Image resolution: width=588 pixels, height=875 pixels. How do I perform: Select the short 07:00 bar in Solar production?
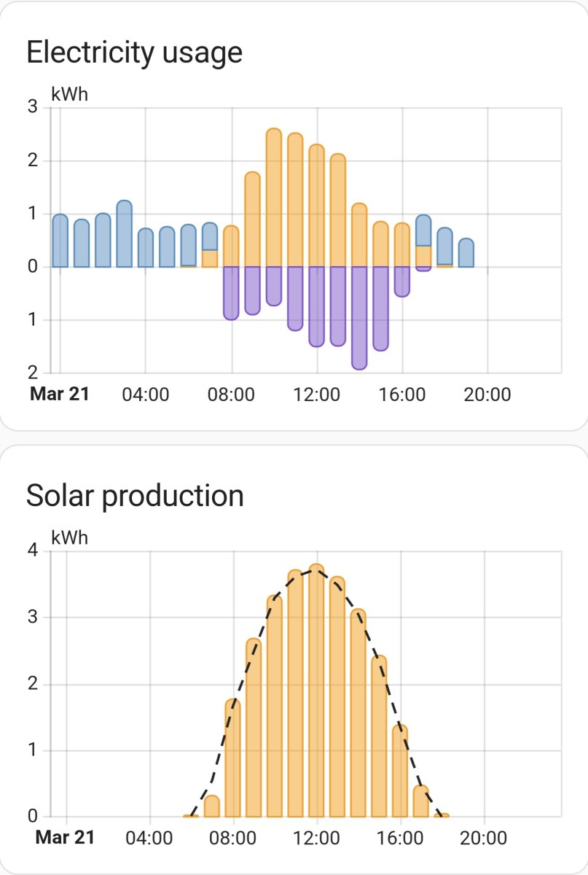(x=212, y=806)
